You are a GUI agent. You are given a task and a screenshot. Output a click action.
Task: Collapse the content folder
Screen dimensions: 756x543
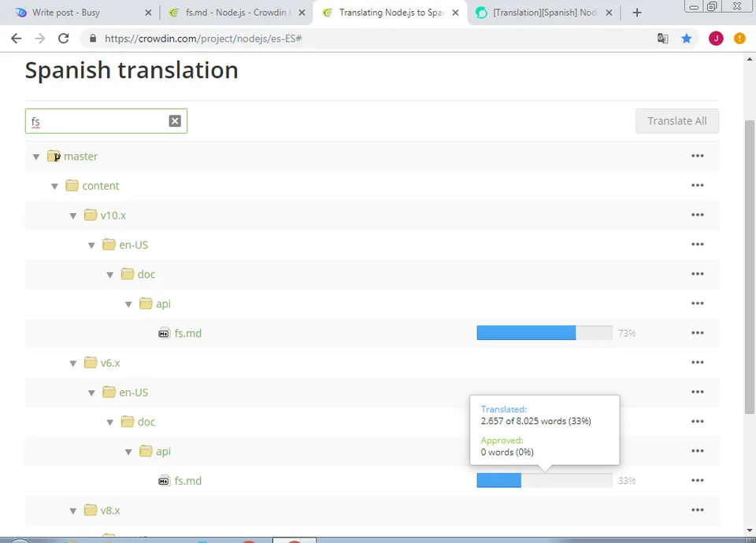[54, 187]
